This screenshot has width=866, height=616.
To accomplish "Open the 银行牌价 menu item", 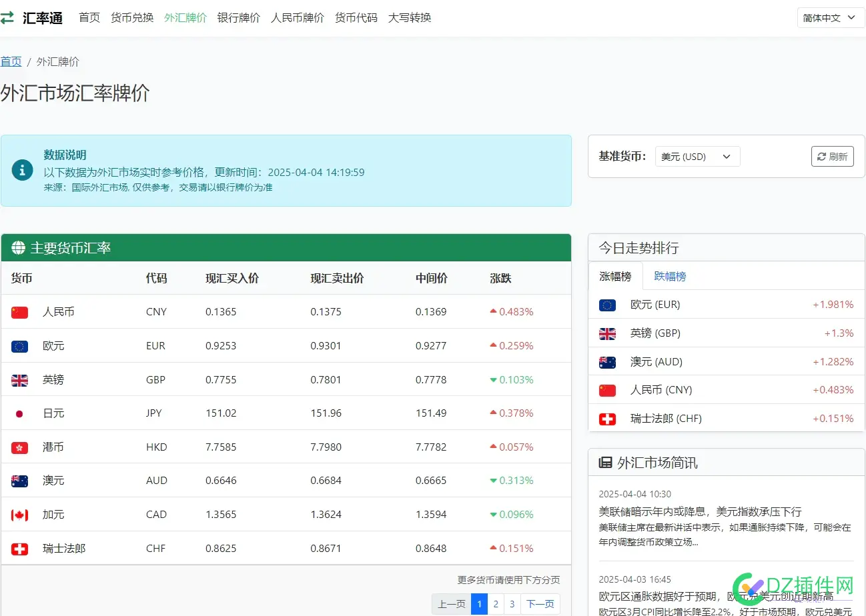I will tap(238, 18).
